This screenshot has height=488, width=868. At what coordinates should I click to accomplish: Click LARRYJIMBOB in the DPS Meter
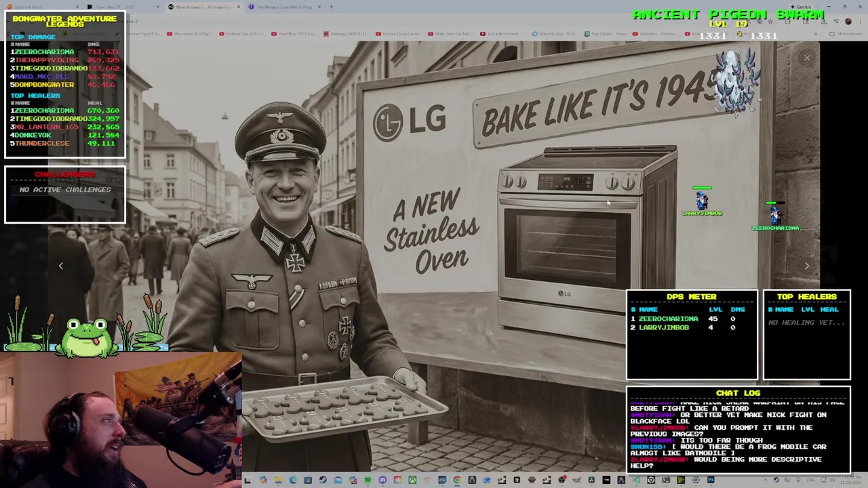[x=663, y=327]
